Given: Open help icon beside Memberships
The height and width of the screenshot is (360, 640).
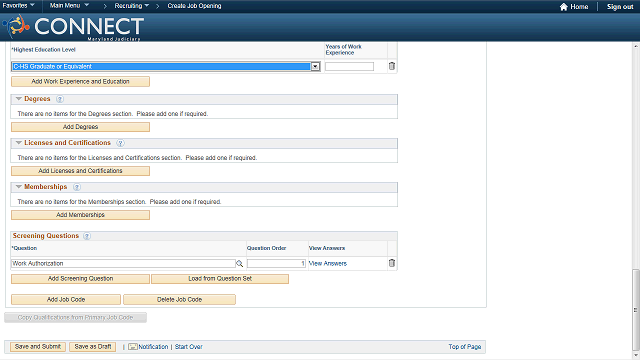Looking at the screenshot, I should pyautogui.click(x=77, y=187).
